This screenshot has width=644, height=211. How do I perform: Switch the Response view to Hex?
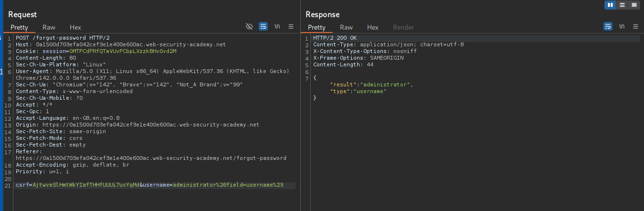[x=373, y=27]
